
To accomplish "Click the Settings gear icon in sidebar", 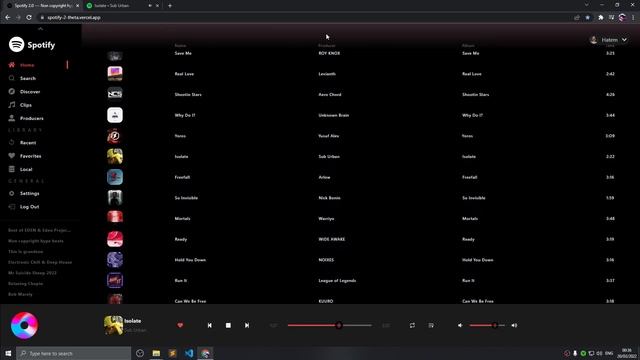I will [x=11, y=193].
